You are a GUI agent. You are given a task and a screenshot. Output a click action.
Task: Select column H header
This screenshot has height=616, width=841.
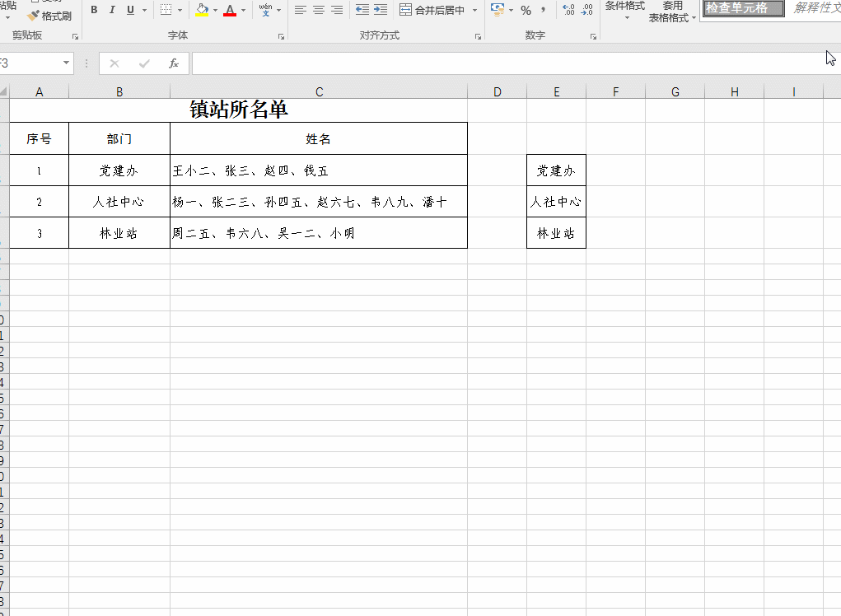point(734,91)
